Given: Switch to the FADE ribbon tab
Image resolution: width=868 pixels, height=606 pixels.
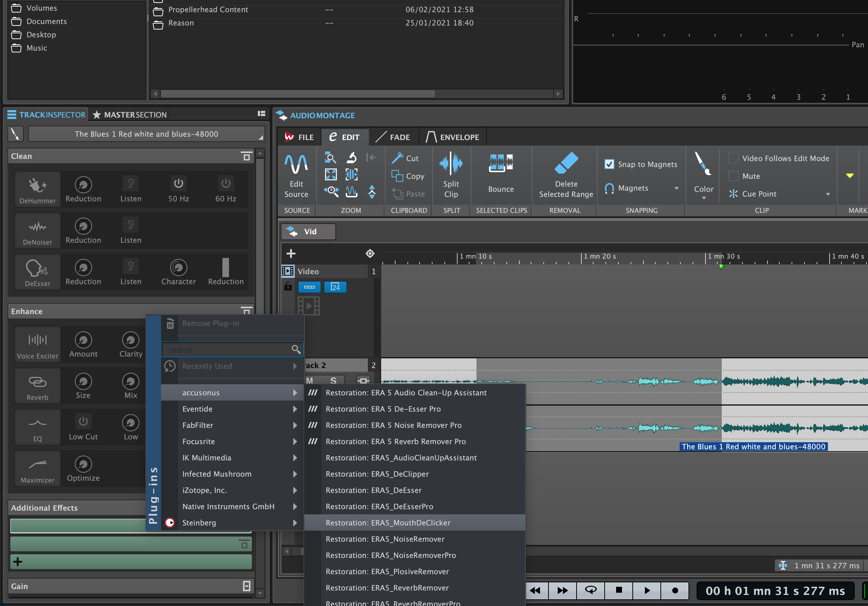Looking at the screenshot, I should point(393,137).
